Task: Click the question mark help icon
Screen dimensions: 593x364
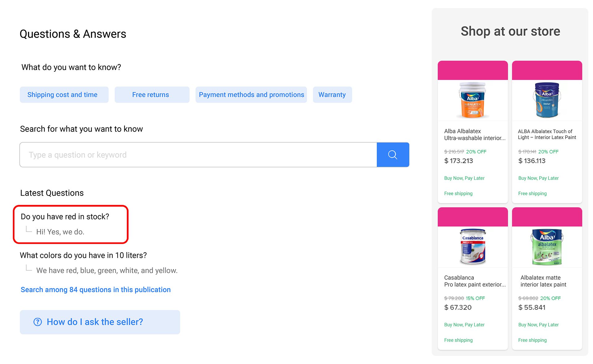Action: 38,322
